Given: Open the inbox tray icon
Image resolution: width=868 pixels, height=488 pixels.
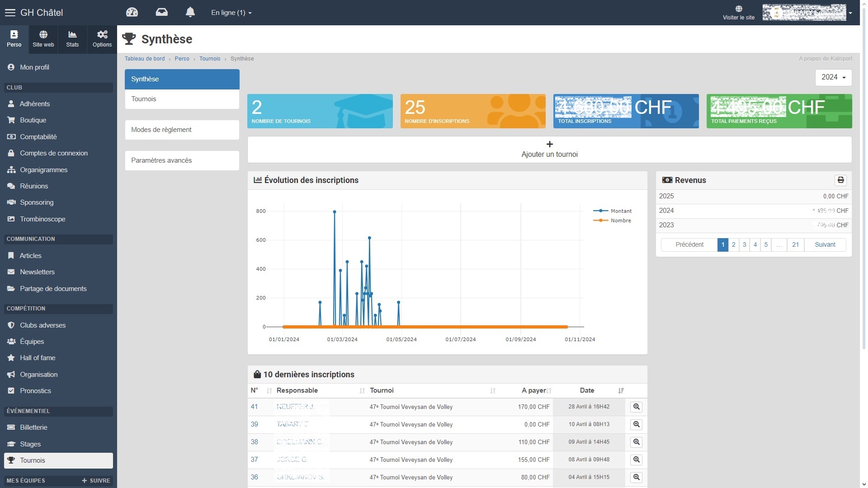Looking at the screenshot, I should point(161,12).
